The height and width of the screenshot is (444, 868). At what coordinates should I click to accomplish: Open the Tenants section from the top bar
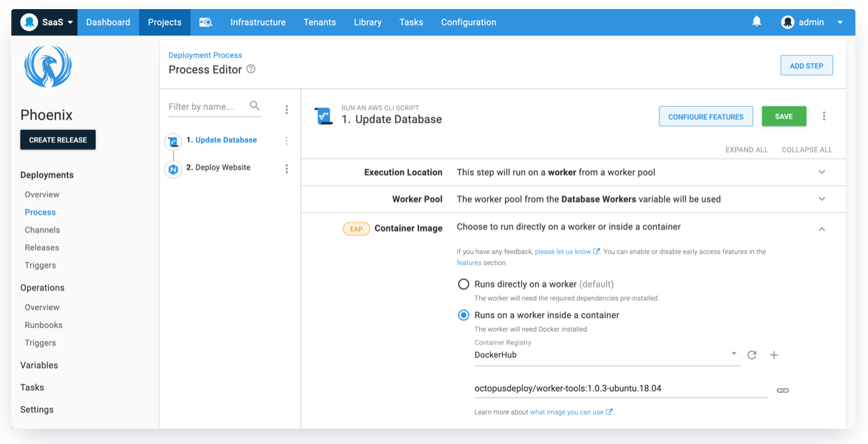pos(320,22)
